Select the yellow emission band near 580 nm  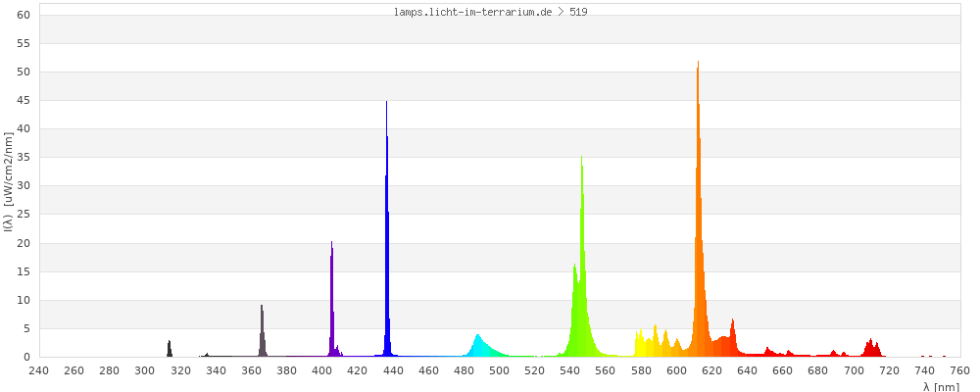click(640, 346)
